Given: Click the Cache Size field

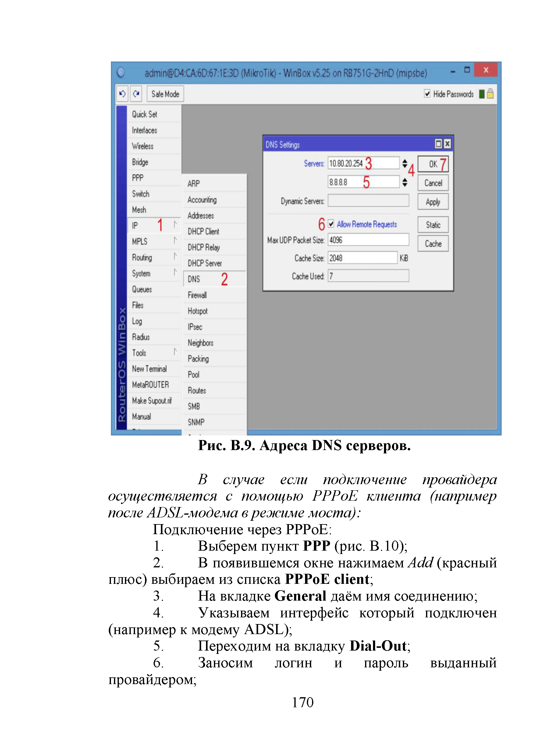Looking at the screenshot, I should (x=362, y=258).
